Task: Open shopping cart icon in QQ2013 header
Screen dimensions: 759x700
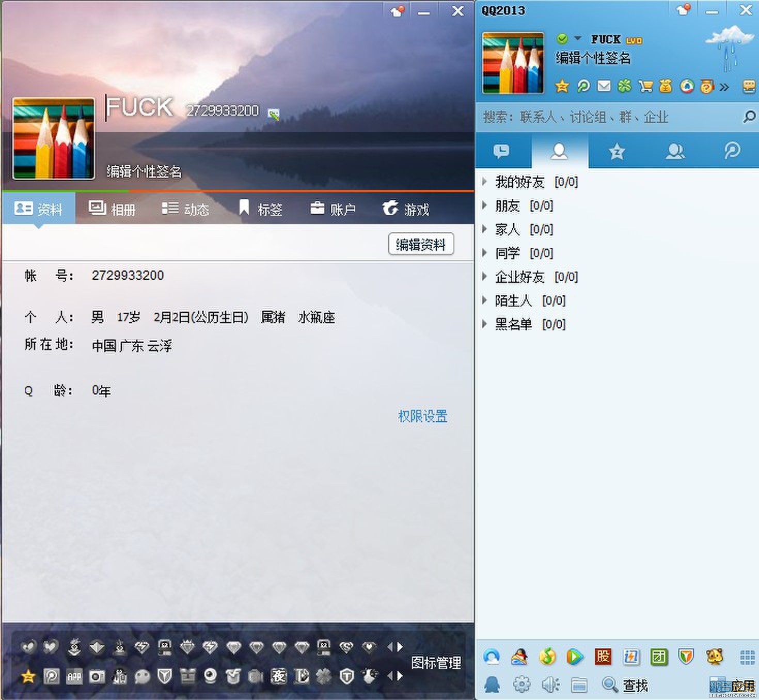Action: (645, 86)
